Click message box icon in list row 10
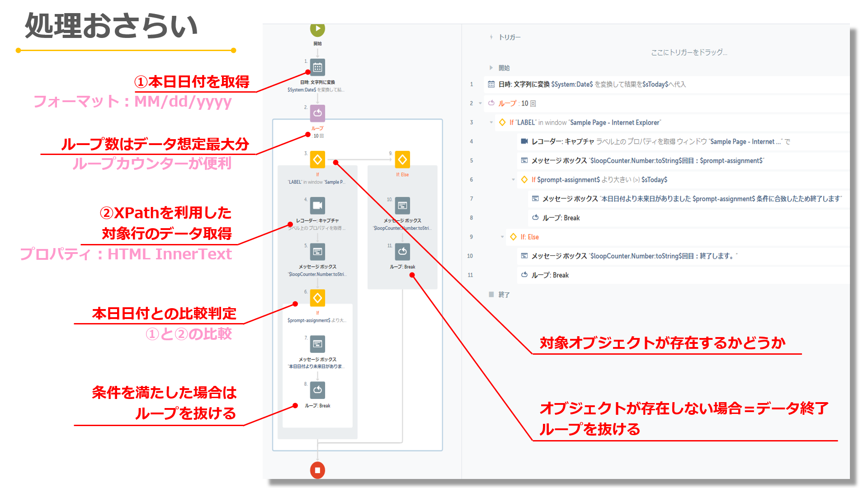Screen dimensions: 868x488 pyautogui.click(x=524, y=256)
